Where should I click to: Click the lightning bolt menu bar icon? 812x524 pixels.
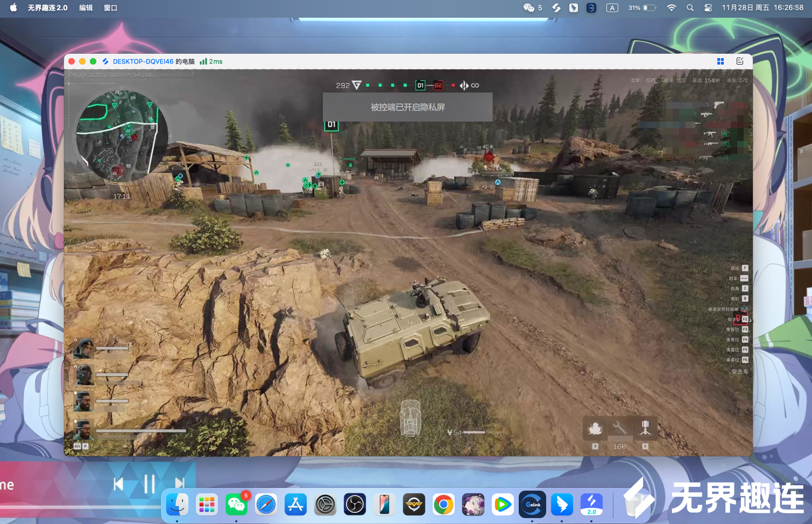pyautogui.click(x=556, y=8)
